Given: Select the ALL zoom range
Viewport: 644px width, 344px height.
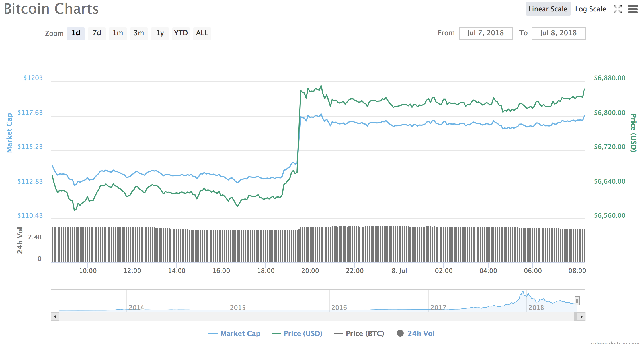Looking at the screenshot, I should (x=202, y=33).
